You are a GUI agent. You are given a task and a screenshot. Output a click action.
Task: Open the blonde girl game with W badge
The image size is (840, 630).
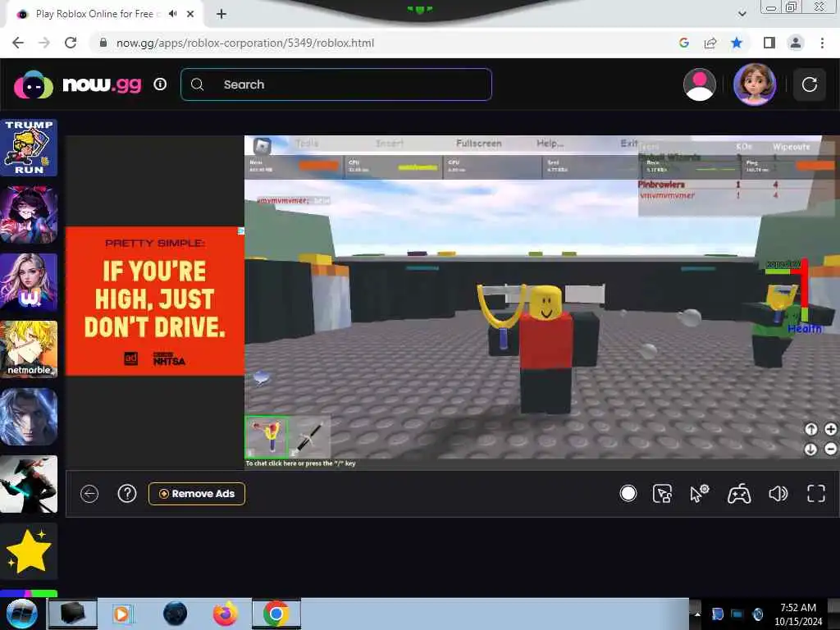pos(29,282)
